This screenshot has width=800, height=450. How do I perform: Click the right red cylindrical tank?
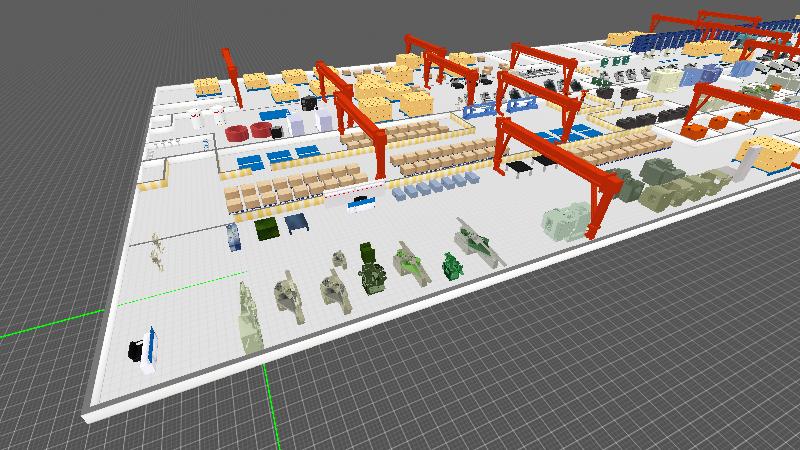(x=261, y=130)
